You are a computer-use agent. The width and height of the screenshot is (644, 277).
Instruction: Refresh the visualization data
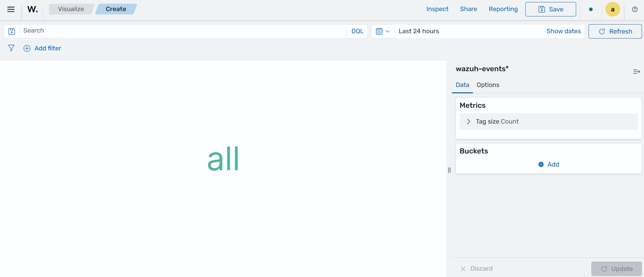(x=615, y=31)
